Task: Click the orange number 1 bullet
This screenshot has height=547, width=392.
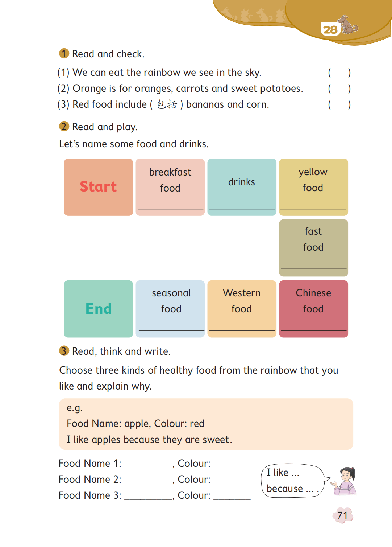Action: pos(64,54)
